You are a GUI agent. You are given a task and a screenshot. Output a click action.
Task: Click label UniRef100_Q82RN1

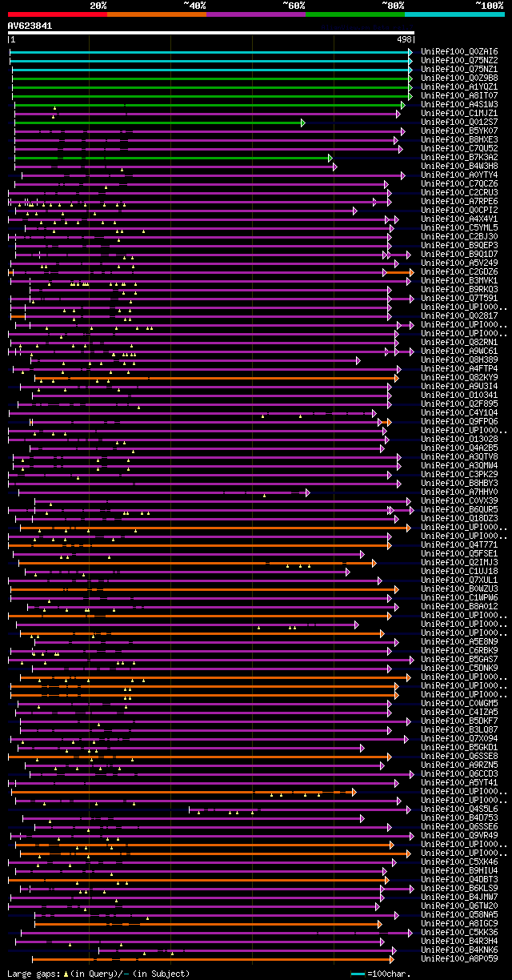pyautogui.click(x=459, y=342)
